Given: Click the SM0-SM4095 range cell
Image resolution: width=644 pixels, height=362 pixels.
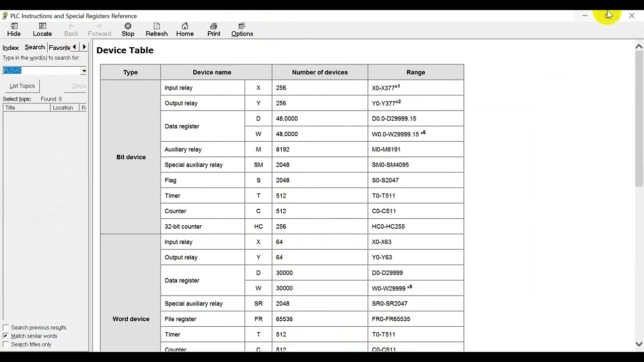Looking at the screenshot, I should pyautogui.click(x=416, y=165).
